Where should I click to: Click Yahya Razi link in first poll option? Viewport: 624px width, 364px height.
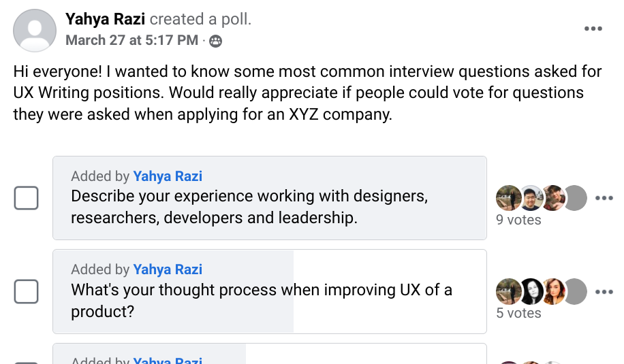[x=168, y=176]
